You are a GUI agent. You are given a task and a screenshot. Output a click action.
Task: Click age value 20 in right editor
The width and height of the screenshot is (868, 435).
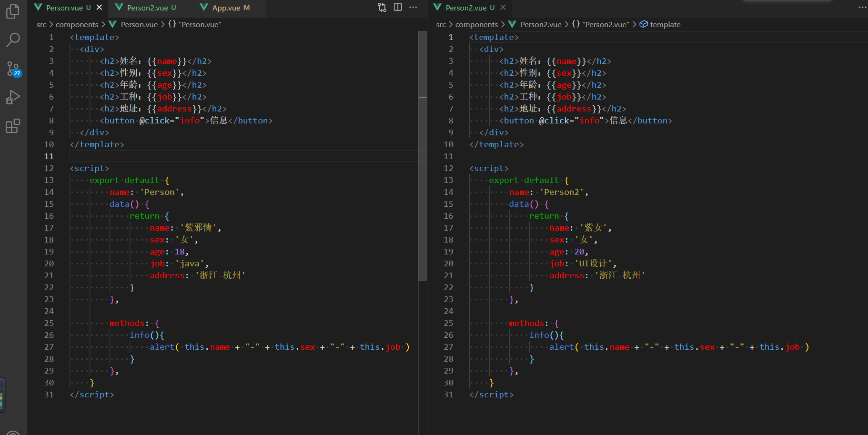[x=579, y=252]
